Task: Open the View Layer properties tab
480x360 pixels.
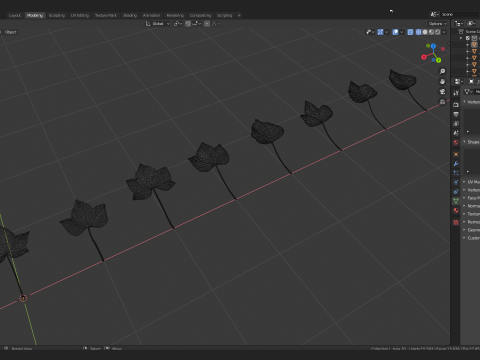Action: pyautogui.click(x=456, y=124)
